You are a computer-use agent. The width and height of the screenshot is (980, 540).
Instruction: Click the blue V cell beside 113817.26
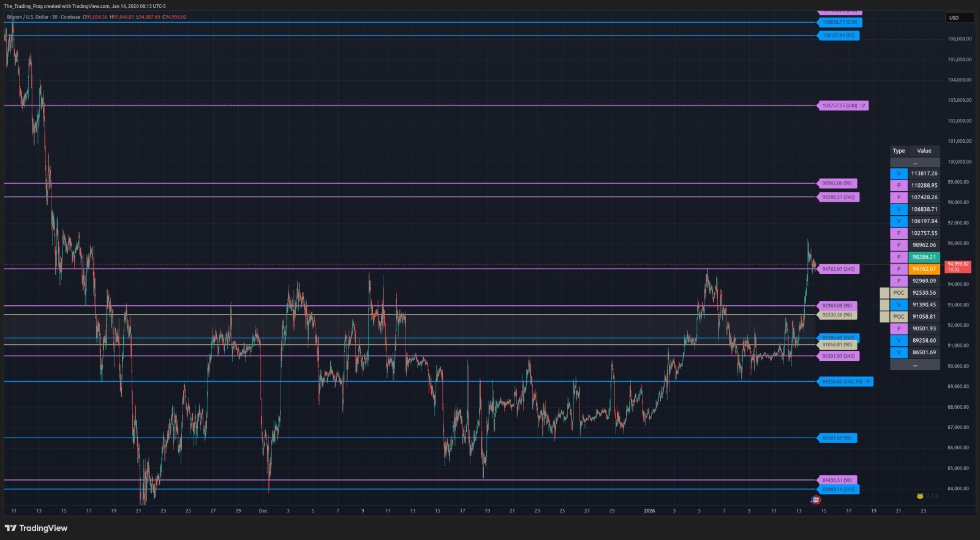[899, 173]
